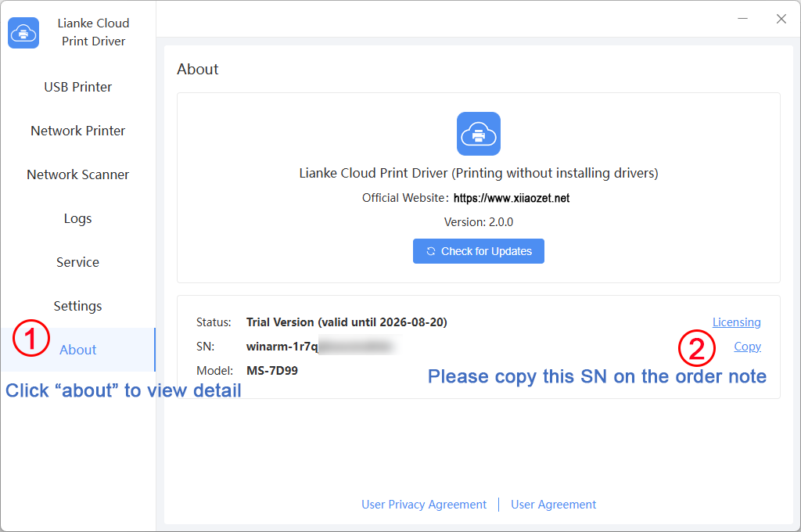Open the Licensing link

(x=736, y=322)
